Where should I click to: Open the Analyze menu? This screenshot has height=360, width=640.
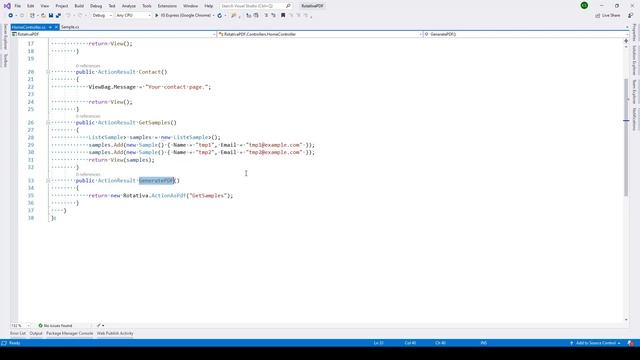click(x=129, y=6)
